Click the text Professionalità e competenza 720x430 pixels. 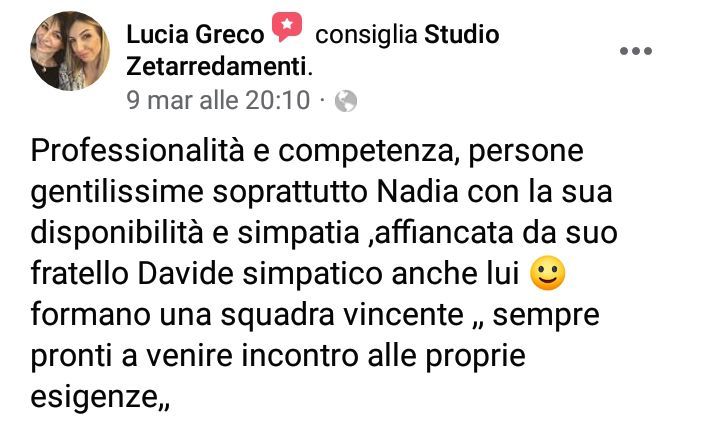click(242, 151)
